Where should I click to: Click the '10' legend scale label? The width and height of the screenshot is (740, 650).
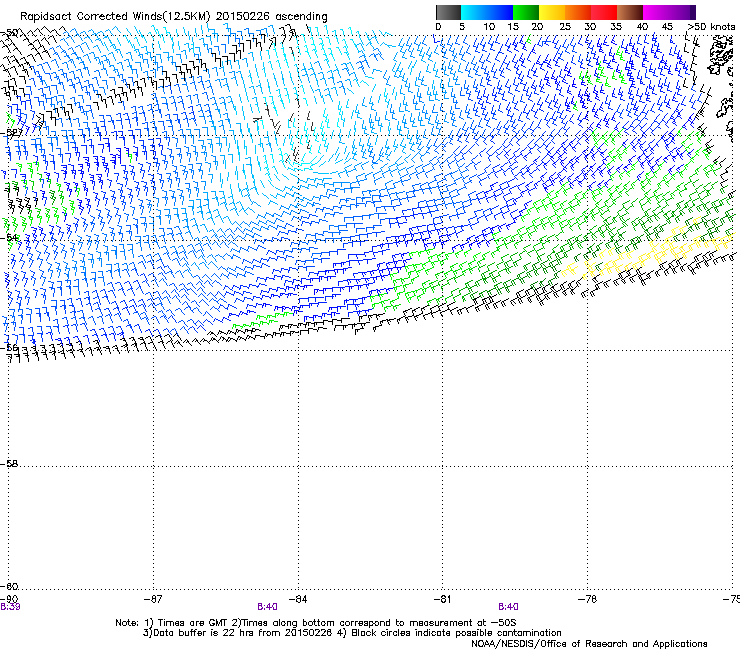(489, 27)
